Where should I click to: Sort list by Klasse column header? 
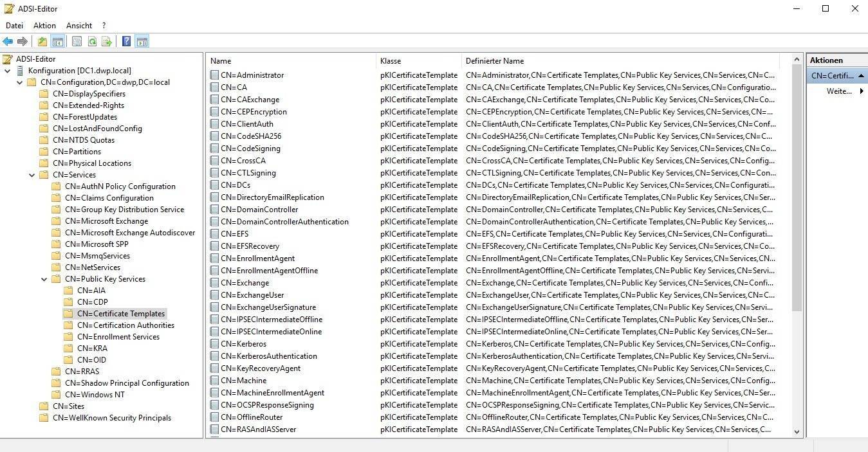391,61
